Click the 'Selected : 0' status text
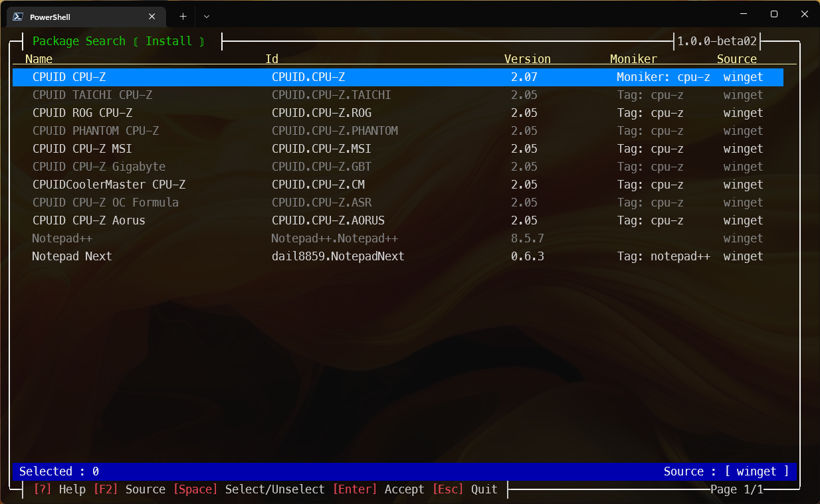820x504 pixels. tap(59, 471)
